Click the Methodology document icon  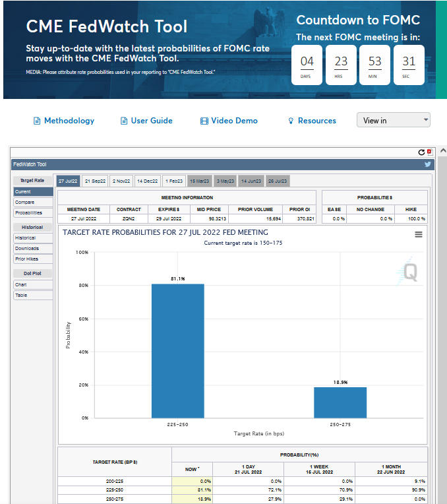pyautogui.click(x=37, y=121)
